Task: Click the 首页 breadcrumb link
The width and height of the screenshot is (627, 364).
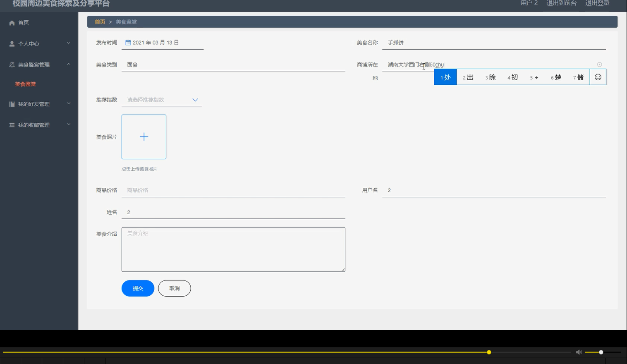Action: tap(100, 22)
